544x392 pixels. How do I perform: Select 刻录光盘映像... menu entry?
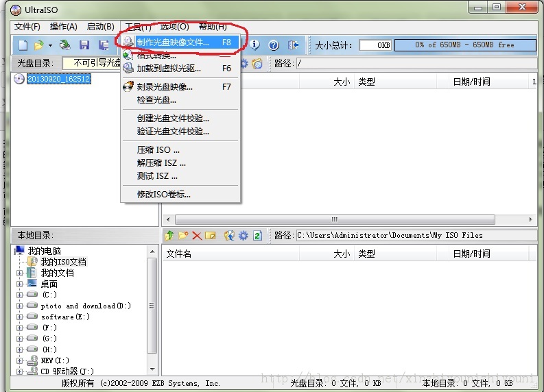click(180, 86)
